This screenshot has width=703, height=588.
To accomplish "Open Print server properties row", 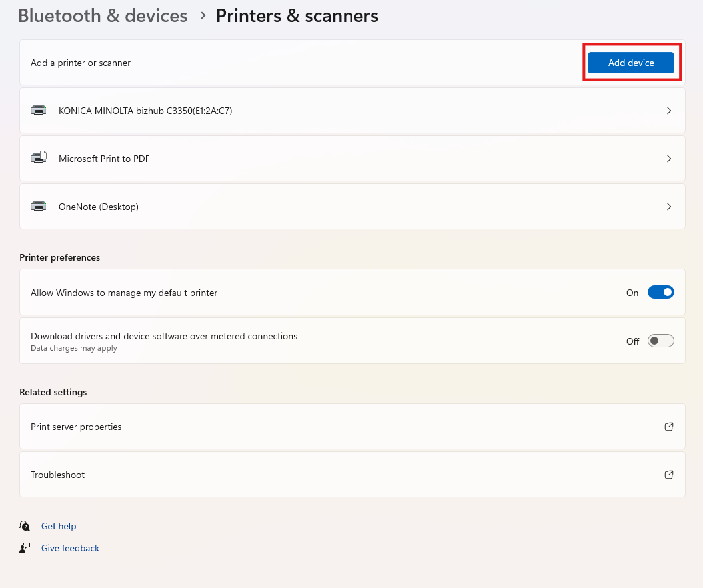I will [x=76, y=427].
